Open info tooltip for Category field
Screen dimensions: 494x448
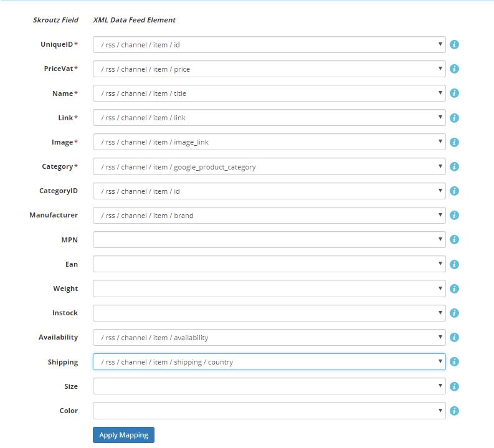click(454, 166)
